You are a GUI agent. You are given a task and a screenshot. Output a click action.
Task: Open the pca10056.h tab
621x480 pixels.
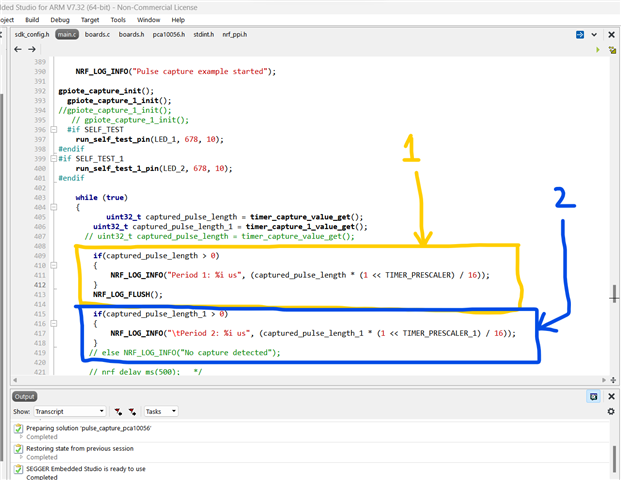169,34
